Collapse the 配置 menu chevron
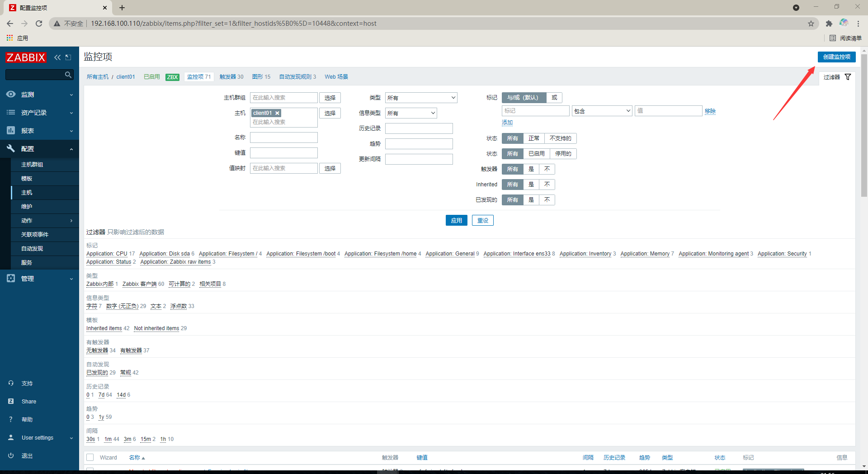Image resolution: width=868 pixels, height=474 pixels. tap(71, 149)
